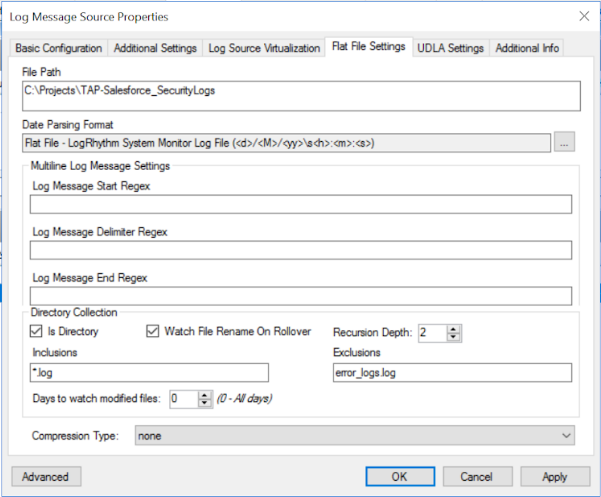Increase Recursion Depth with up arrow
Viewport: 601px width, 497px height.
454,328
